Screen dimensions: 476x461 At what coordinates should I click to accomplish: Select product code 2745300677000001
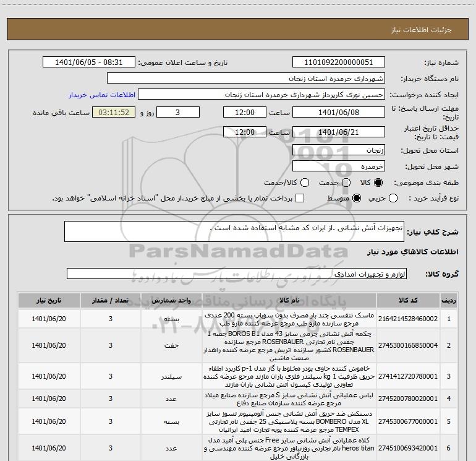point(408,421)
